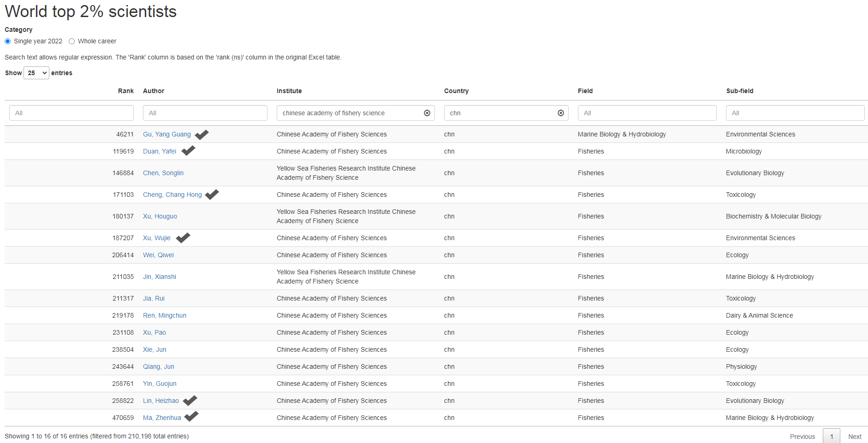
Task: Sort by the Author column header
Action: (x=154, y=91)
